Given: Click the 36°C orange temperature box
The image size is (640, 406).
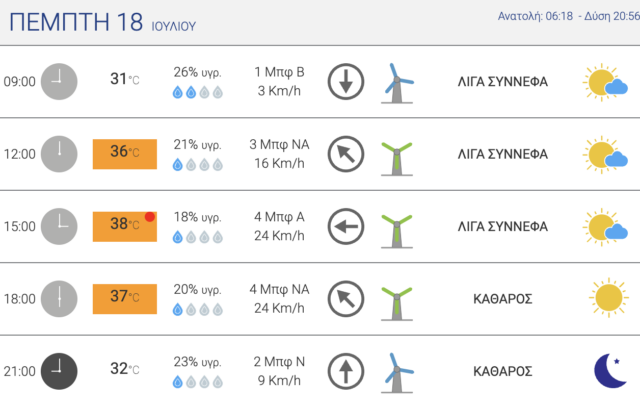Looking at the screenshot, I should (125, 153).
